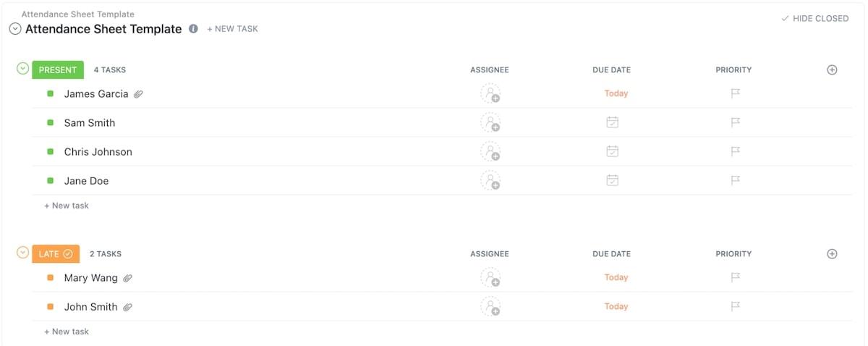Set due date calendar icon for Sam Smith
The image size is (868, 346).
[x=612, y=122]
